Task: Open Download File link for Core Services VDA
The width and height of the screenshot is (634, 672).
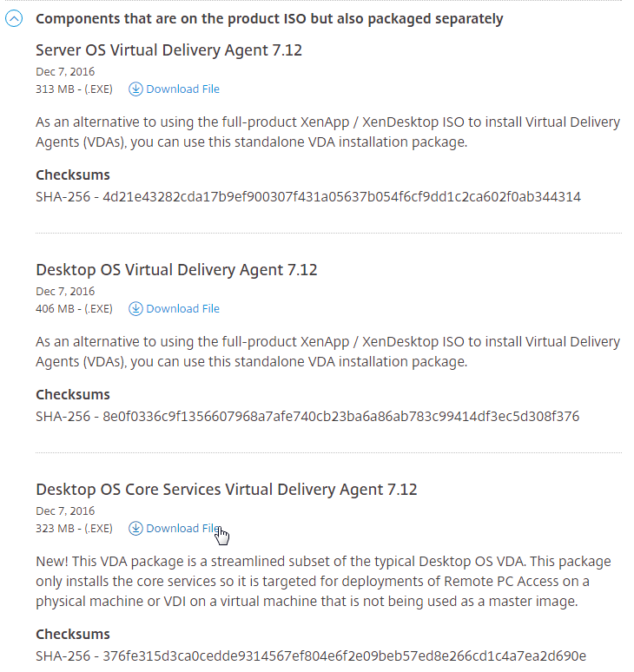Action: click(182, 529)
